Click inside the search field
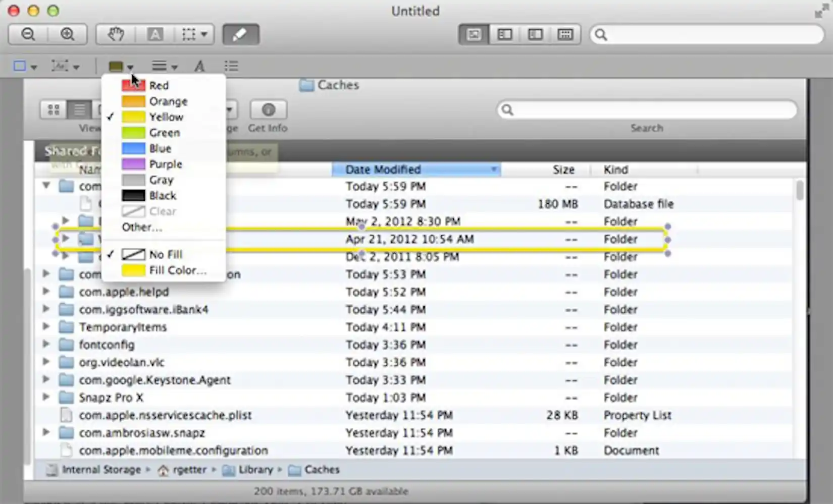 (x=704, y=34)
